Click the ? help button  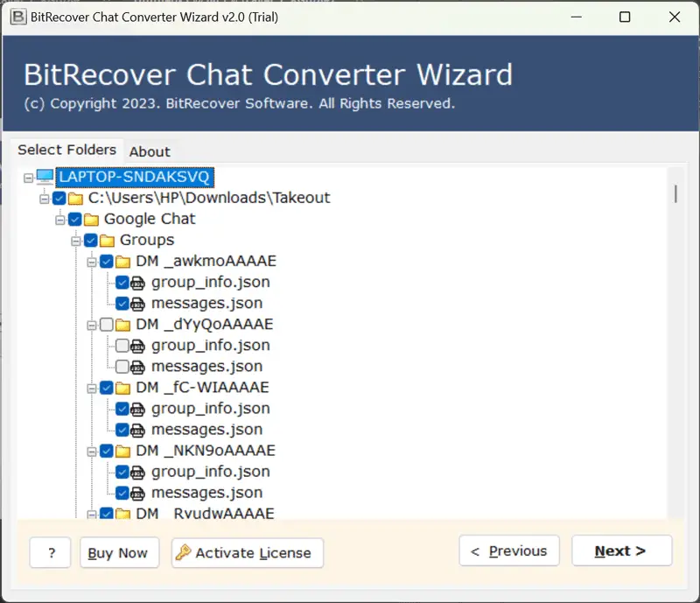click(51, 552)
